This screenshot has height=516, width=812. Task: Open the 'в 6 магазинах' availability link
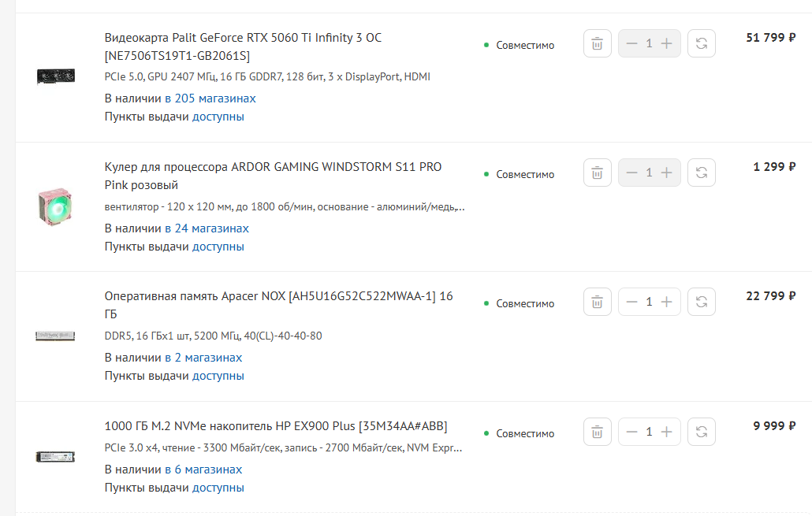tap(203, 470)
